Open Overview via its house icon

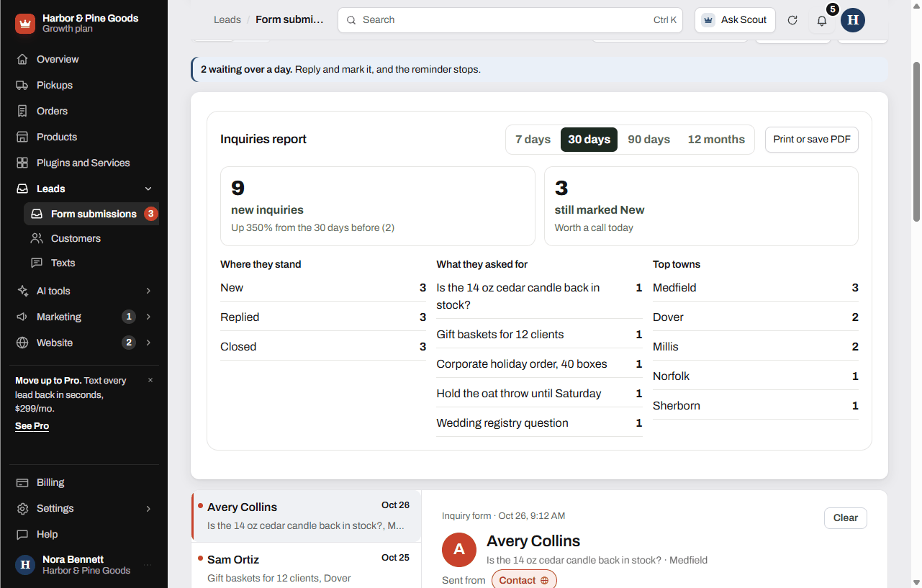point(22,59)
